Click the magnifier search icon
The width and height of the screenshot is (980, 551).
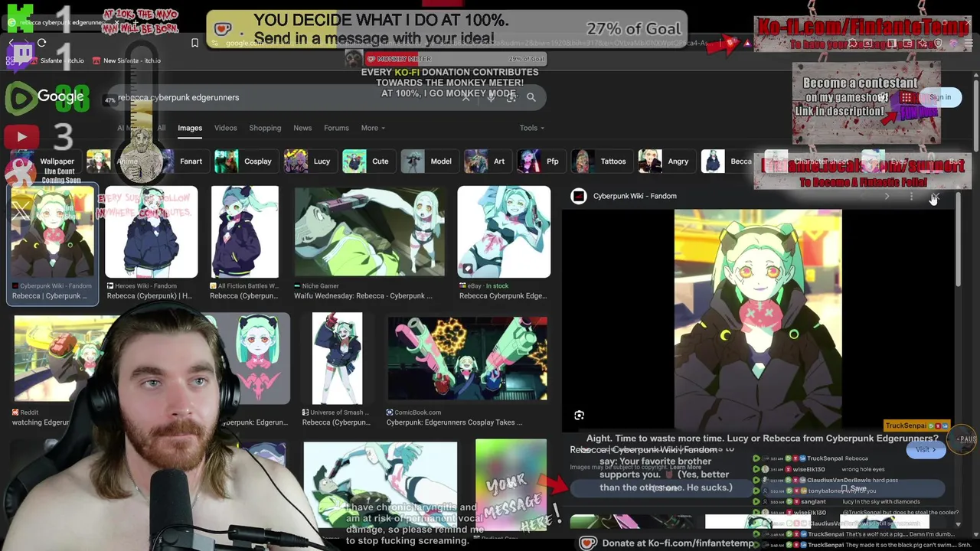531,97
